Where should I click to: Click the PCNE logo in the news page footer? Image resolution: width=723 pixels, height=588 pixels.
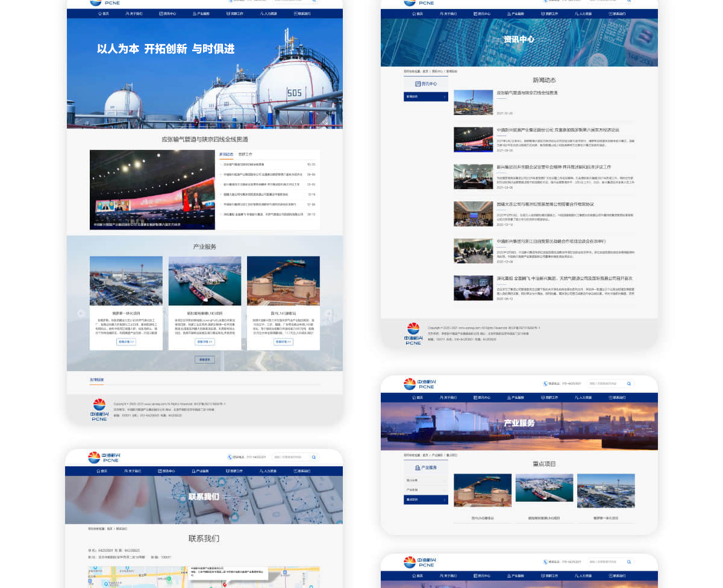click(413, 333)
